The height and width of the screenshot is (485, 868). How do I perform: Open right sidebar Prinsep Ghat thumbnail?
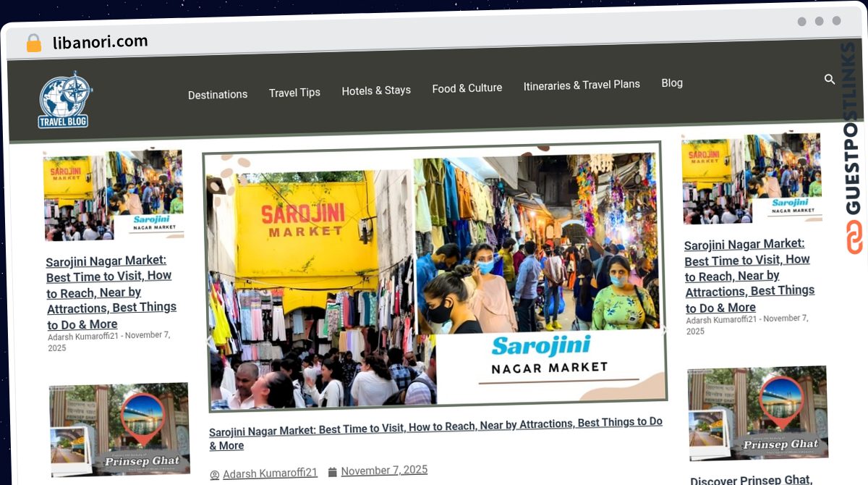pyautogui.click(x=758, y=413)
